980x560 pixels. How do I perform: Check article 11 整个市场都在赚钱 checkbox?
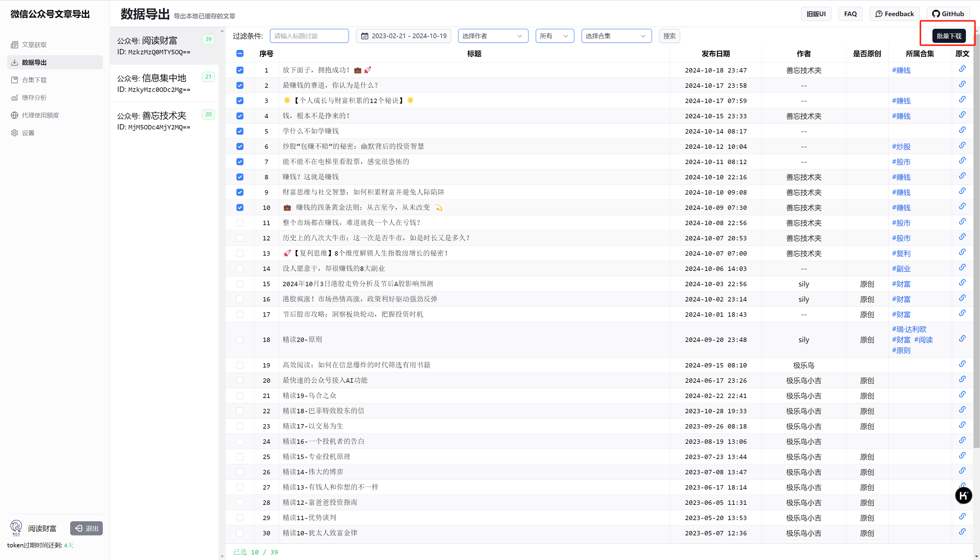pos(240,223)
